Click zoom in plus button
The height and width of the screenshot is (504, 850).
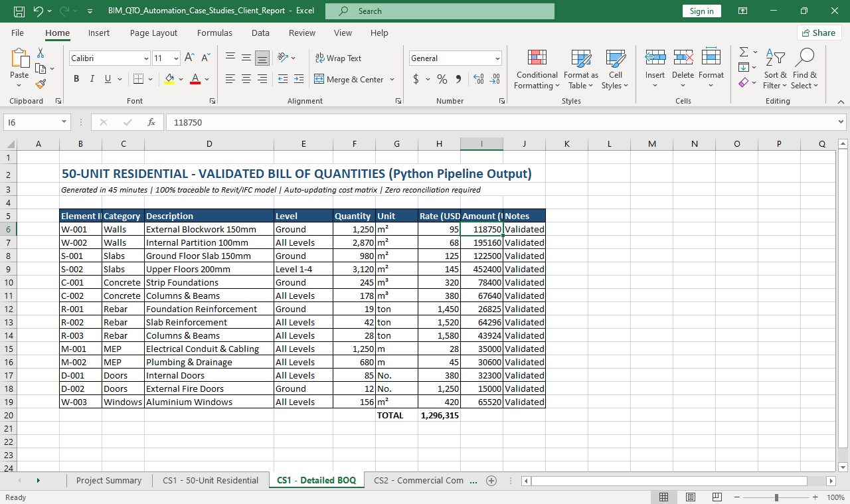815,497
